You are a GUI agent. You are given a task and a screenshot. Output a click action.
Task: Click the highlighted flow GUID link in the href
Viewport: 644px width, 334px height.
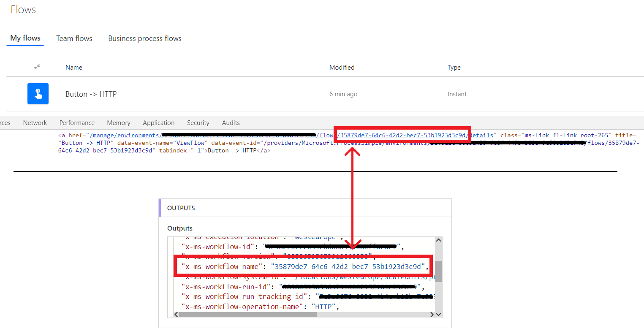tap(401, 135)
